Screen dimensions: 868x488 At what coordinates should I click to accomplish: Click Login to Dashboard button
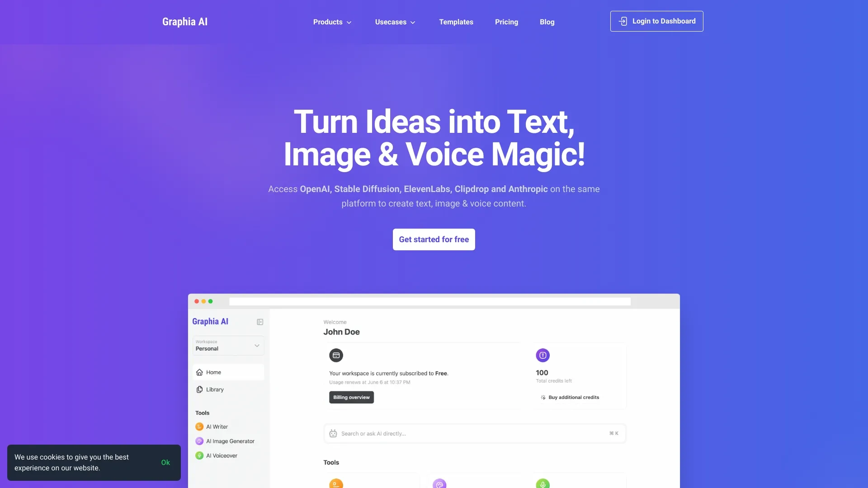[x=656, y=21]
